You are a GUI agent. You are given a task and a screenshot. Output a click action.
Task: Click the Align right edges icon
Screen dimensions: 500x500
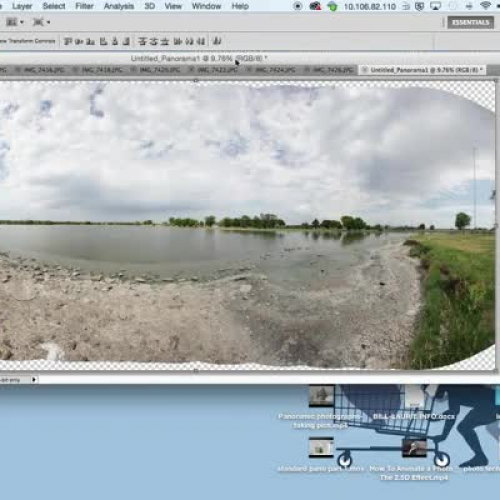[126, 41]
